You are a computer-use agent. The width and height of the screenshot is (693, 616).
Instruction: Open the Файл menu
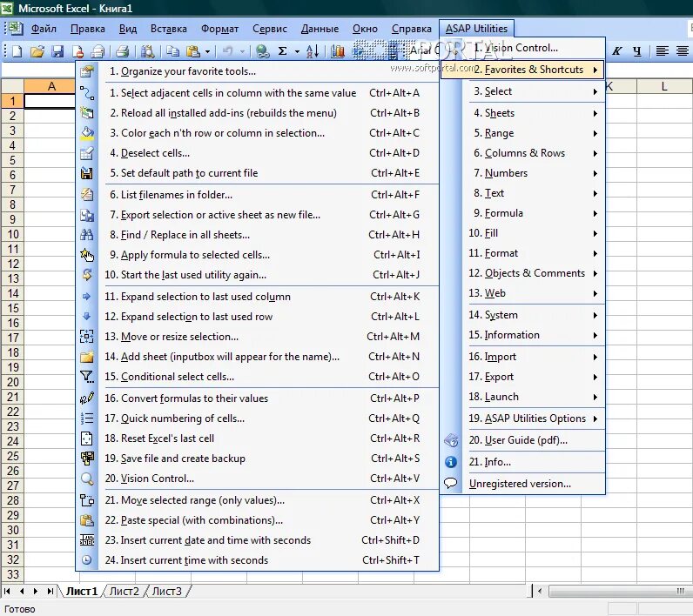[44, 29]
